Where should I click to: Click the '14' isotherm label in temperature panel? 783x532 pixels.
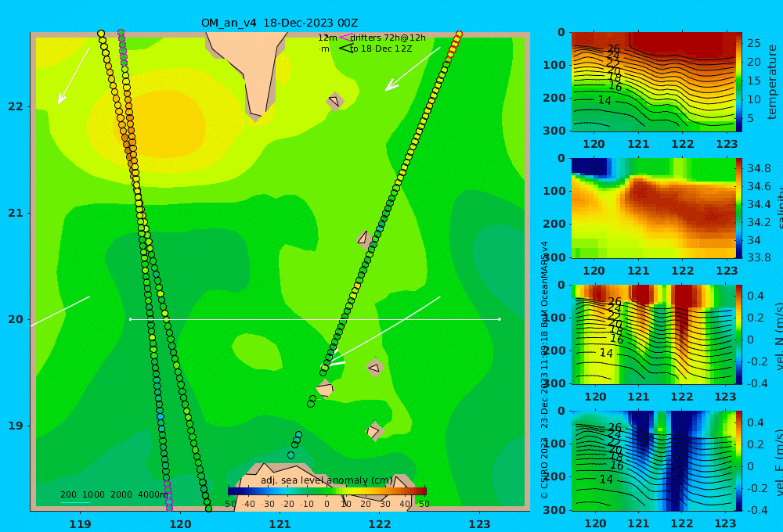pyautogui.click(x=604, y=100)
